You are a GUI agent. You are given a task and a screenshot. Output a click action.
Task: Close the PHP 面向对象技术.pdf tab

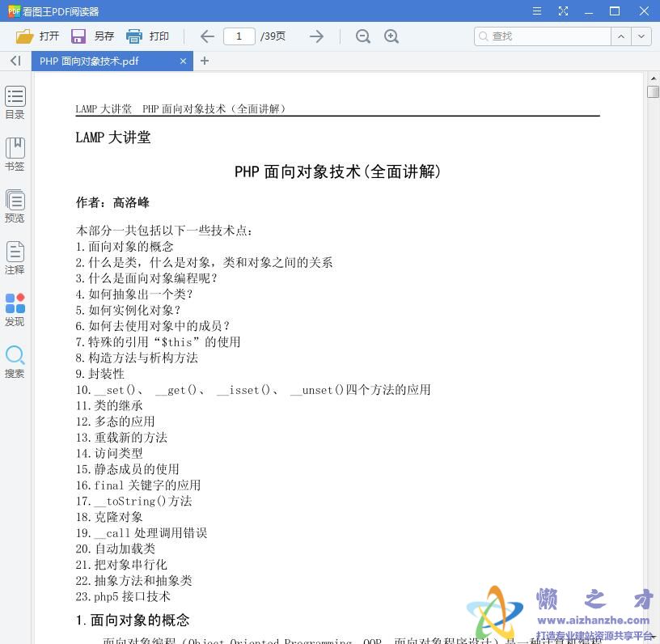[183, 61]
